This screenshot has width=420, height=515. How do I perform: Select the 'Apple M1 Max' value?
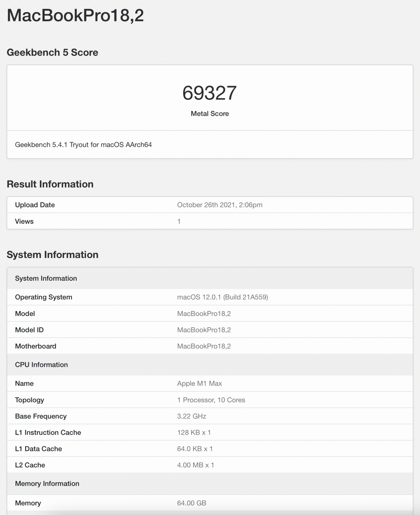200,383
